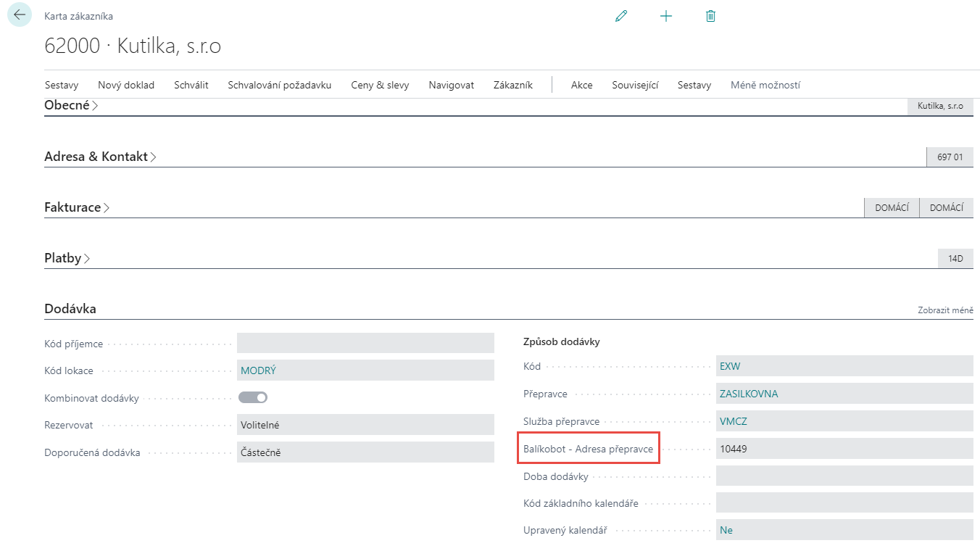Toggle the Kombinovat dodávky switch
The image size is (980, 551).
[253, 397]
